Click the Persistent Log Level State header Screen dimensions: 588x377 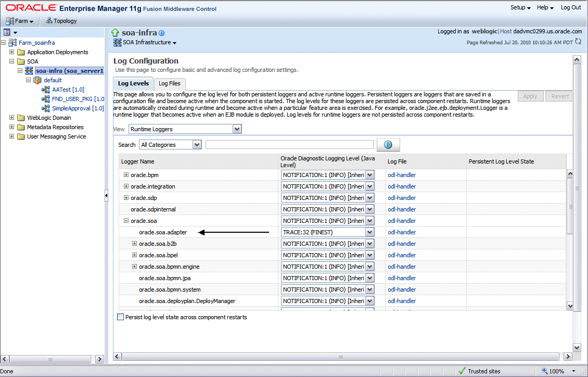[x=502, y=161]
